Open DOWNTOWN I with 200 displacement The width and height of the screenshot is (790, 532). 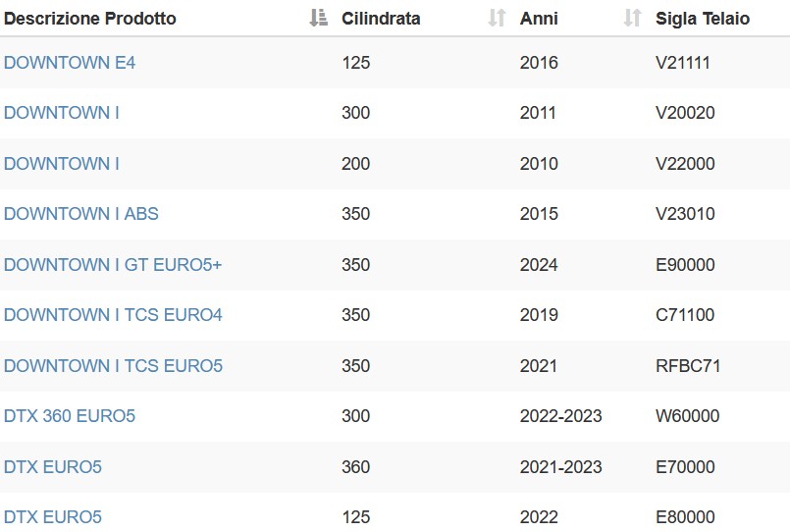[62, 163]
